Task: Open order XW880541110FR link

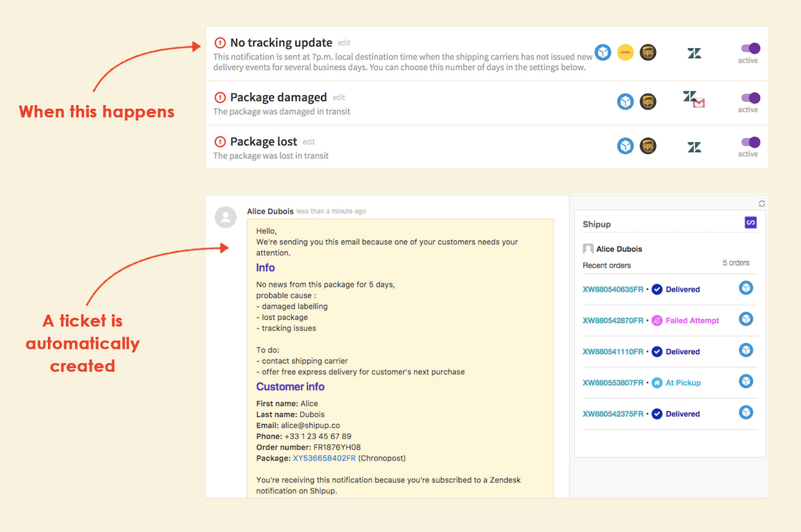Action: [x=613, y=352]
